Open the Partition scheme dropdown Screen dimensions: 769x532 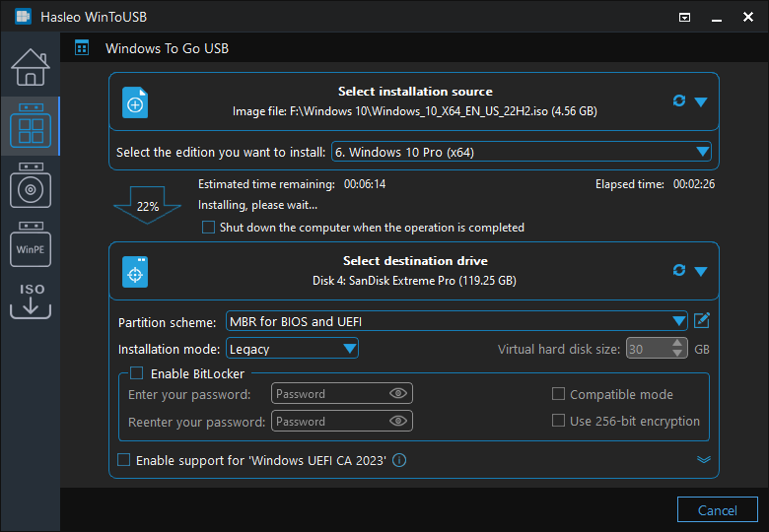(x=456, y=321)
